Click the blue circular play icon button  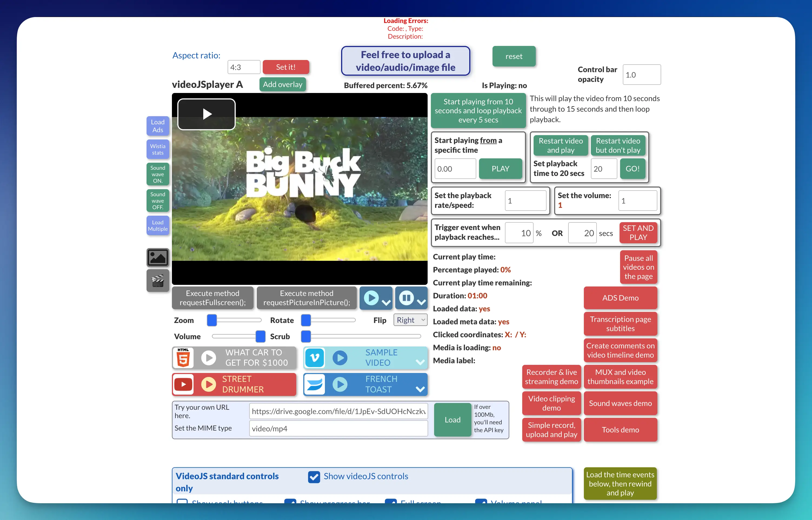(371, 298)
